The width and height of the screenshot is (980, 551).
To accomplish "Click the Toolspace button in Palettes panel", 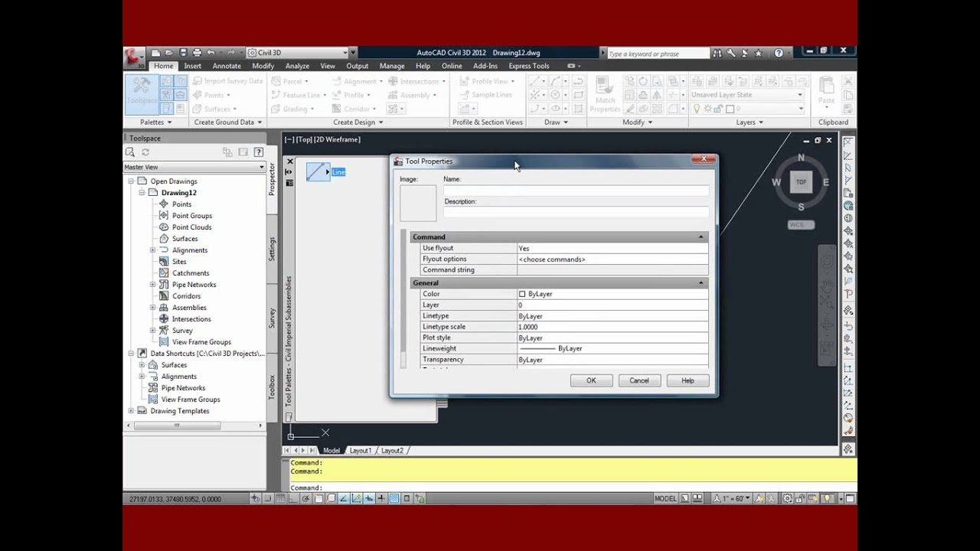I will tap(141, 94).
